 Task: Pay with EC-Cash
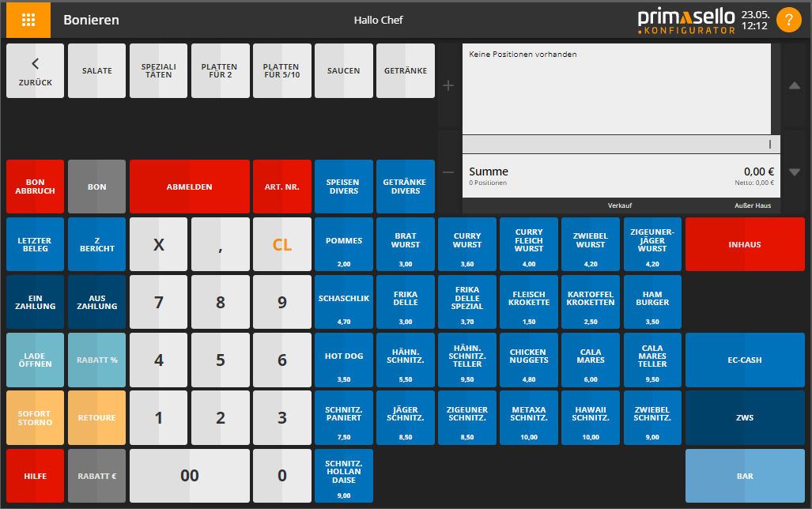[x=745, y=360]
